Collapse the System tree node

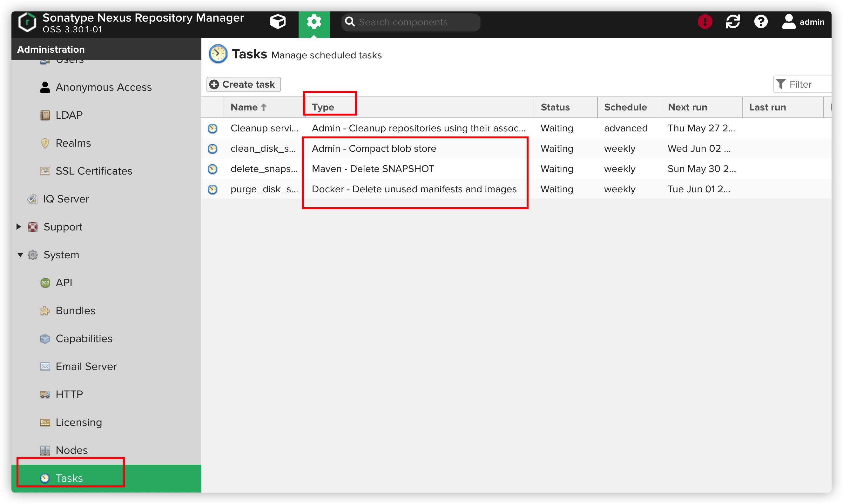(x=20, y=254)
